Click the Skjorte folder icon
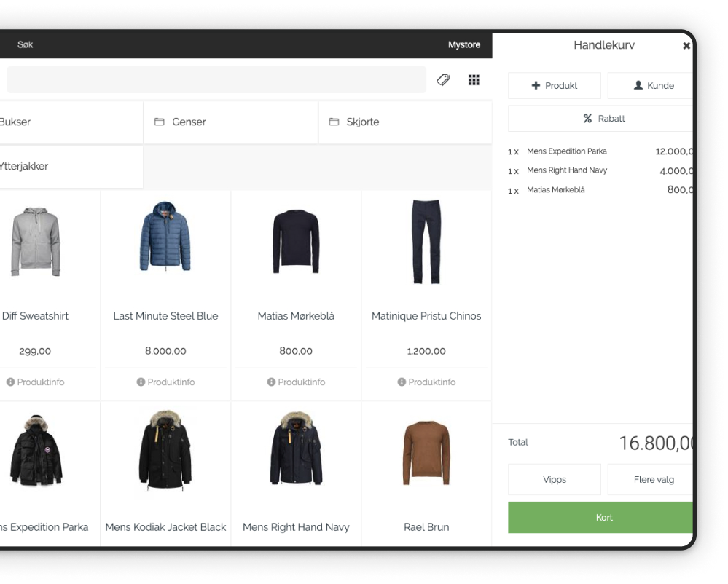This screenshot has height=584, width=728. pyautogui.click(x=334, y=122)
